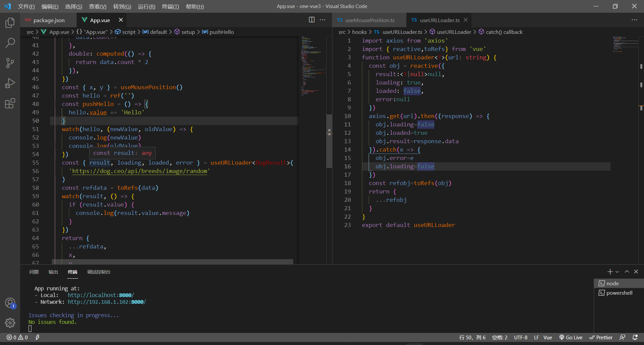Open the Explorer view in activity bar
Screen dimensions: 644x345
coord(10,23)
